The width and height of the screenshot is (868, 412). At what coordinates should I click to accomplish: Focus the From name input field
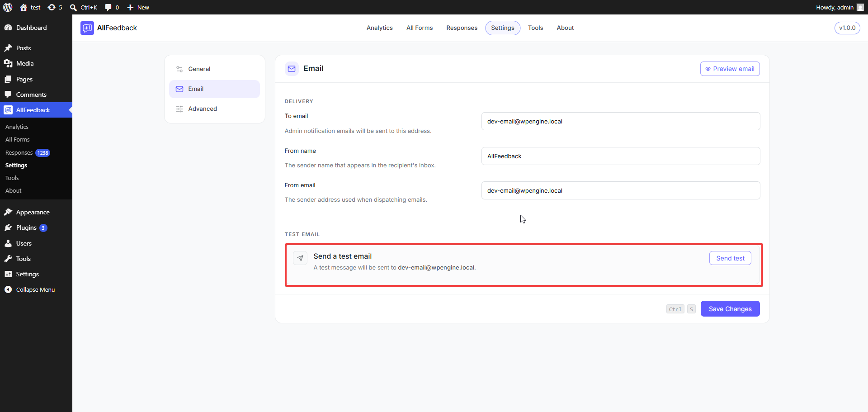click(621, 156)
